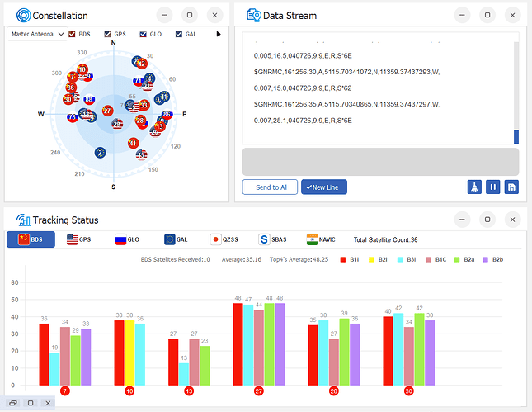Image resolution: width=532 pixels, height=412 pixels.
Task: Expand more constellation filters with arrow
Action: tap(219, 34)
